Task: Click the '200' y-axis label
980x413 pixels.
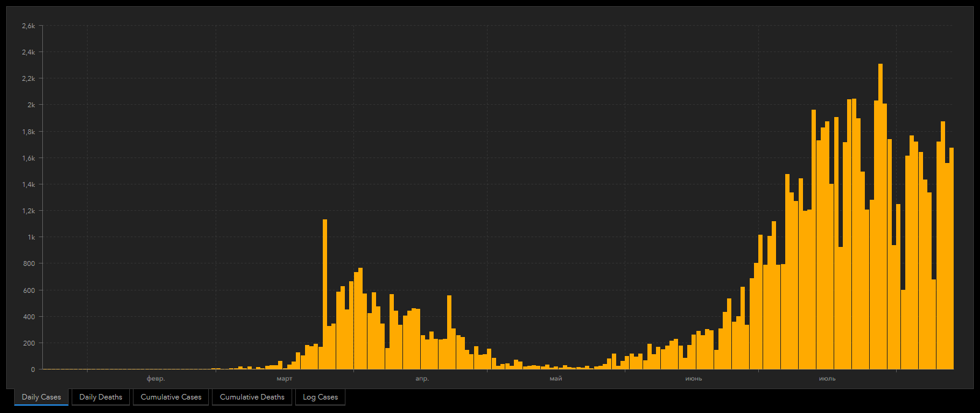Action: pos(29,343)
